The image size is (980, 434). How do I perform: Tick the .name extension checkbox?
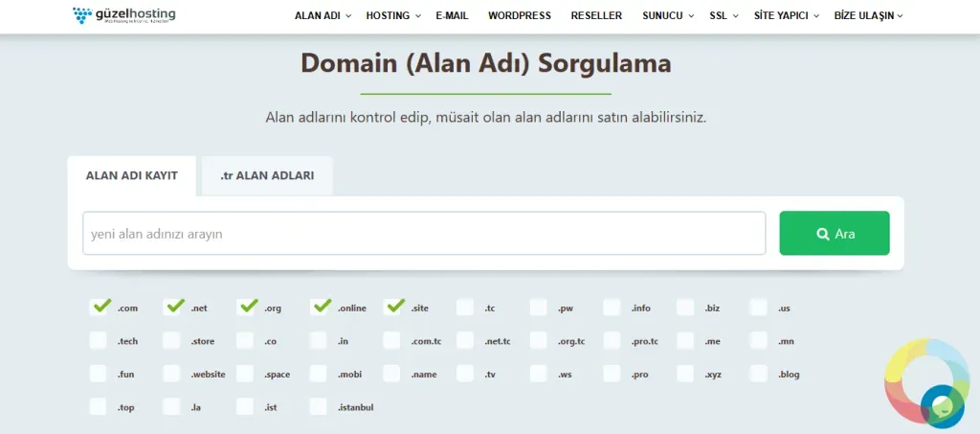click(x=391, y=374)
